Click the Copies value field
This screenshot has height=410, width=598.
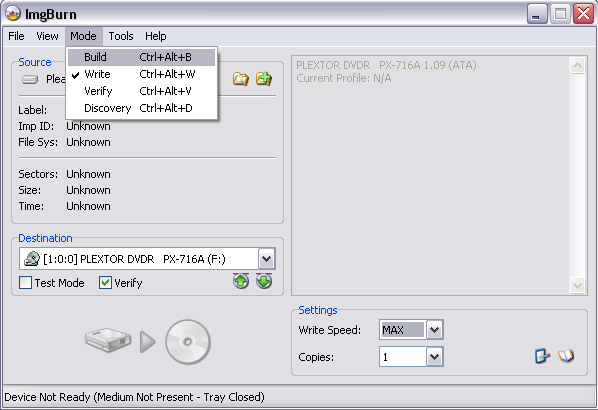pyautogui.click(x=403, y=357)
